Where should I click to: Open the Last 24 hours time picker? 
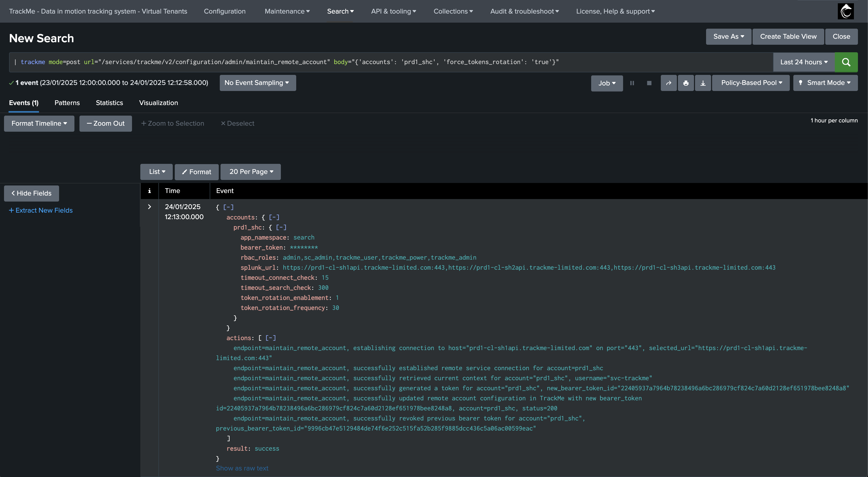click(804, 62)
